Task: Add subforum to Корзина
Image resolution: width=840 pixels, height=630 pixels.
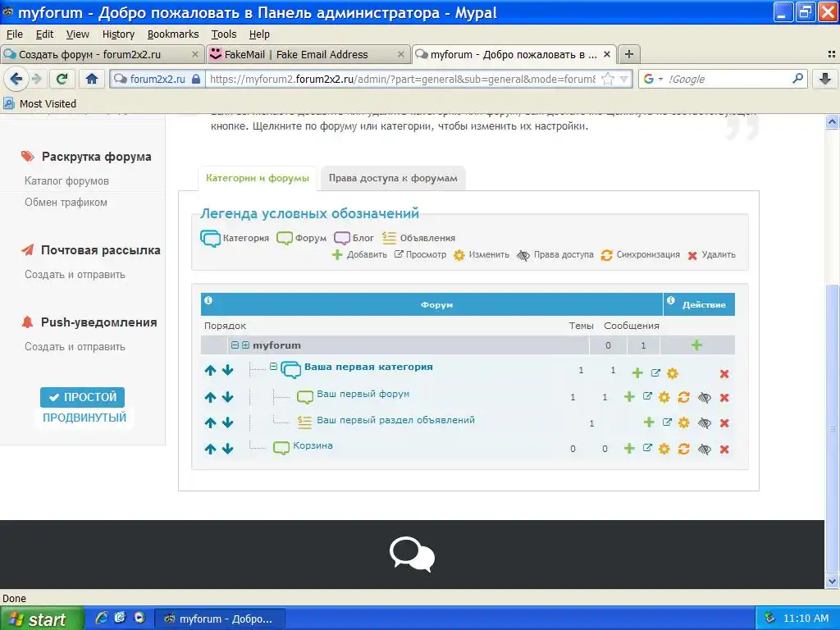Action: [629, 449]
